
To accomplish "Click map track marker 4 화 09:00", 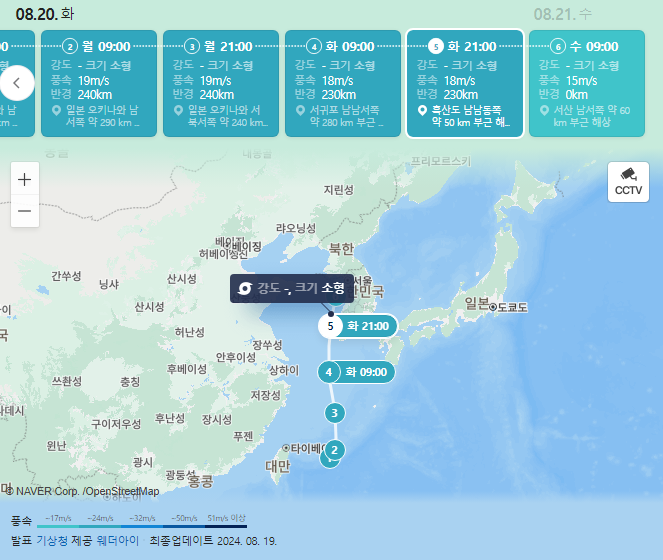I will click(356, 372).
